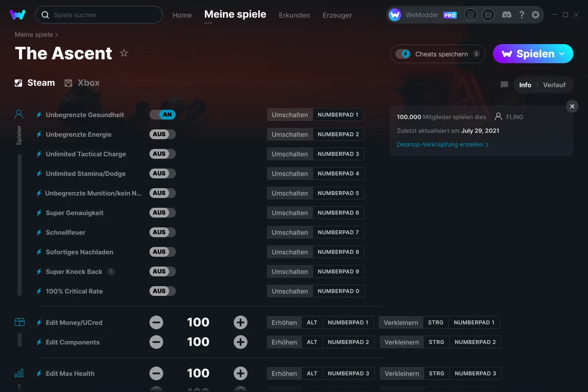This screenshot has height=392, width=588.
Task: Click Verkleinern for Edit Components
Action: click(x=402, y=342)
